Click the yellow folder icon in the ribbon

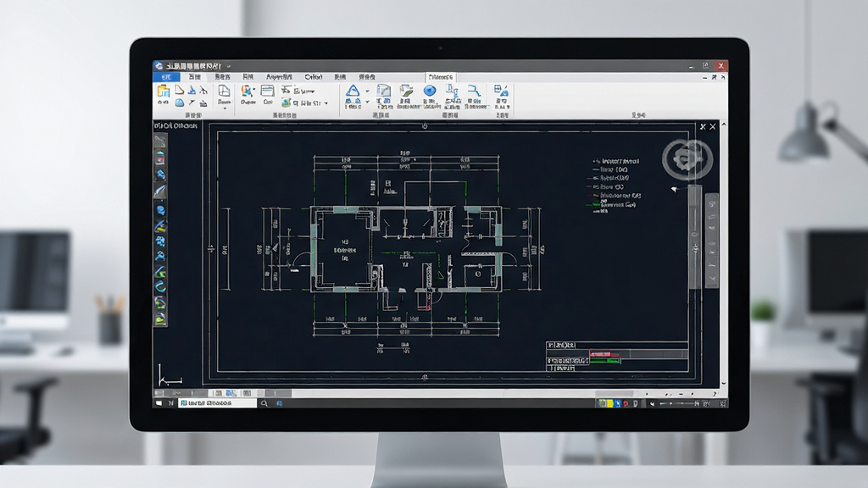coord(164,91)
